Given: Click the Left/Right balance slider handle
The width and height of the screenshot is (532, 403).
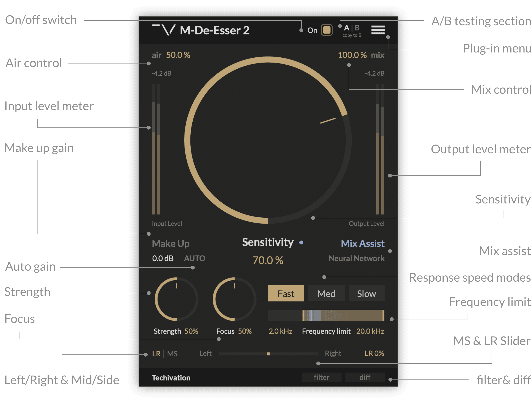Looking at the screenshot, I should [268, 354].
